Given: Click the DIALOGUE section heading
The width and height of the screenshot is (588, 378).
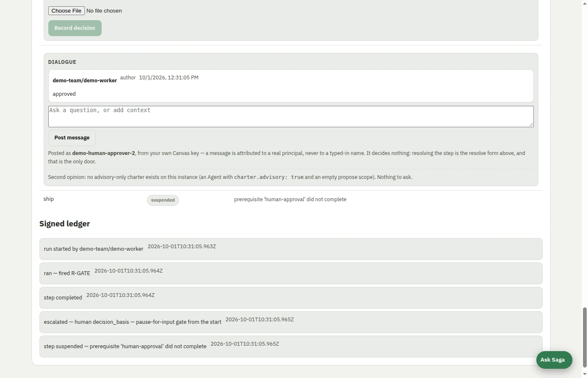Looking at the screenshot, I should (x=62, y=62).
